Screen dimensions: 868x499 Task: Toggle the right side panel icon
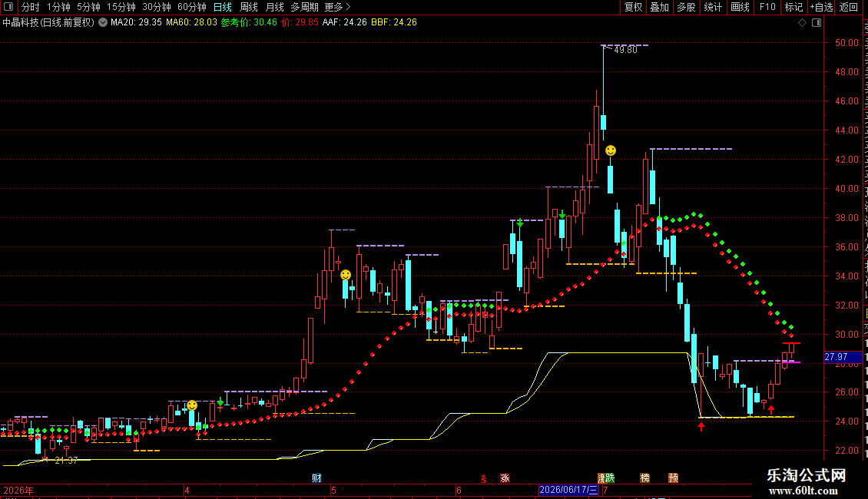(x=817, y=23)
